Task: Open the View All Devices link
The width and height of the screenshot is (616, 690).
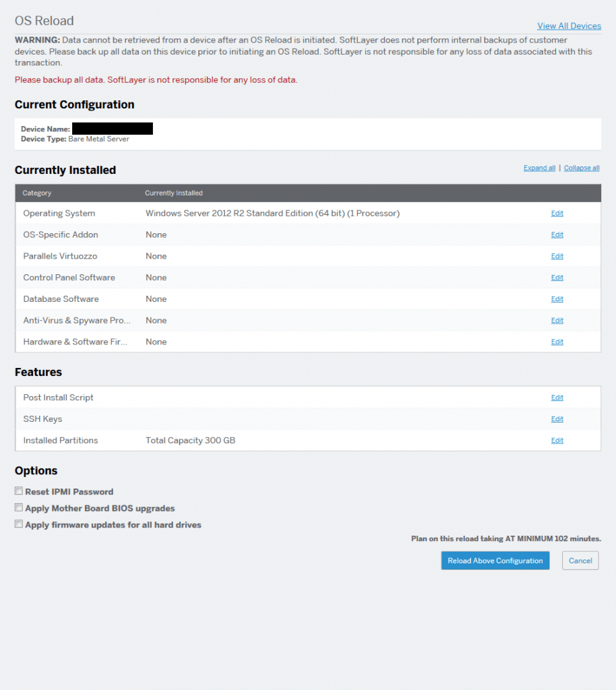Action: [x=569, y=26]
